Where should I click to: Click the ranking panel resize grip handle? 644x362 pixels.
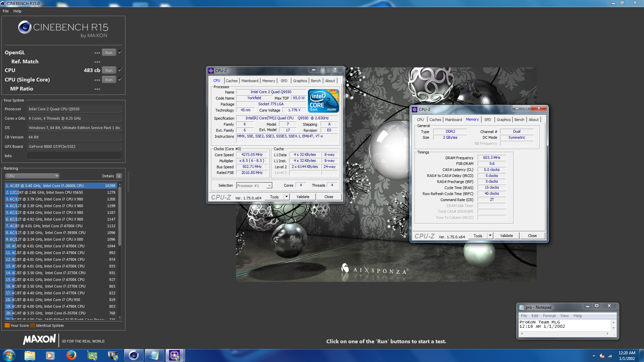pos(128,181)
